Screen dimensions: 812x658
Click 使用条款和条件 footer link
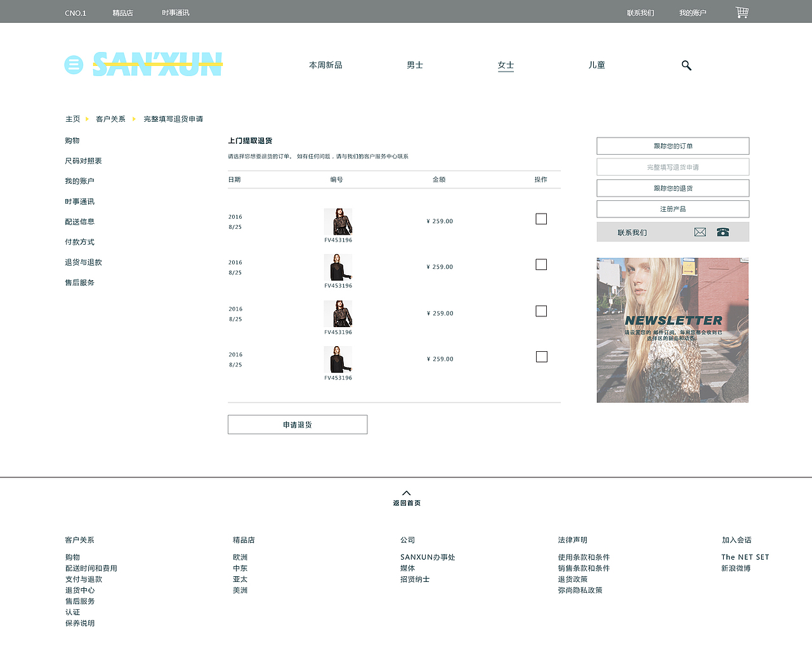point(584,557)
